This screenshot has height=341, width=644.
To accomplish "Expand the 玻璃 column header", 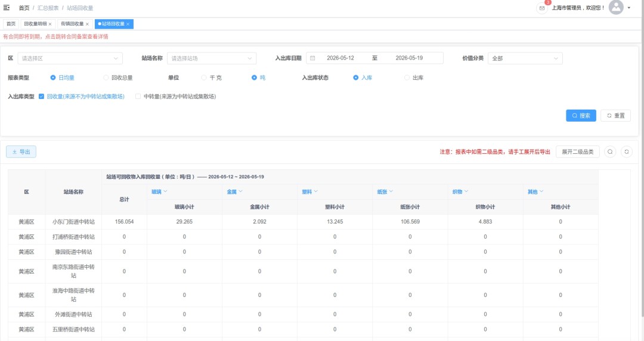I will point(159,192).
